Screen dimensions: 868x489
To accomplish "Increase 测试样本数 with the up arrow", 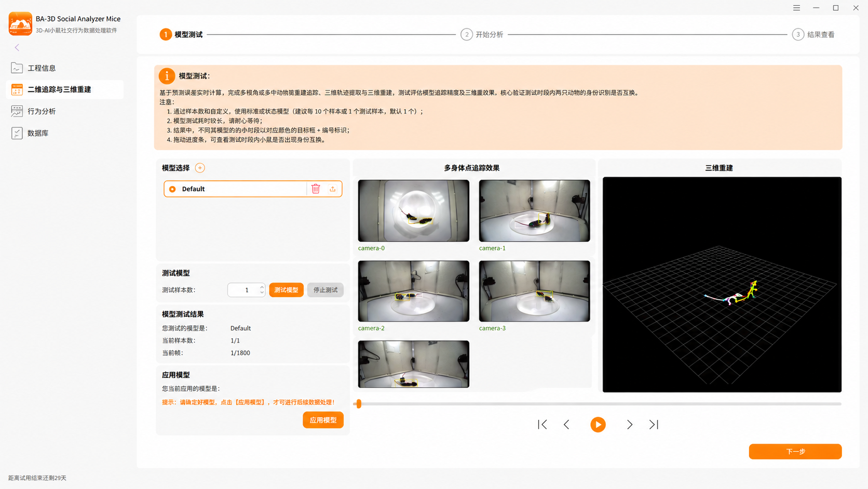I will coord(262,287).
